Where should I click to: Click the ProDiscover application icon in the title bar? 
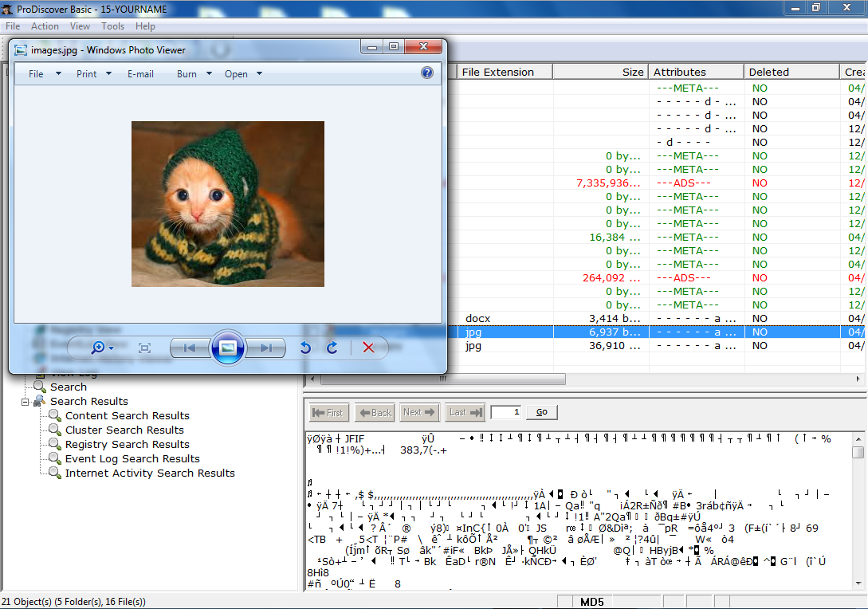pyautogui.click(x=7, y=9)
